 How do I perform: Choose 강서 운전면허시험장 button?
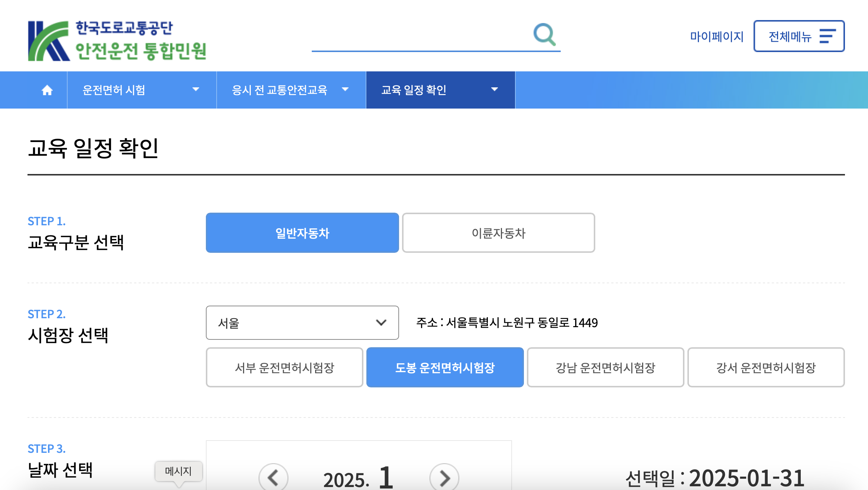(766, 368)
